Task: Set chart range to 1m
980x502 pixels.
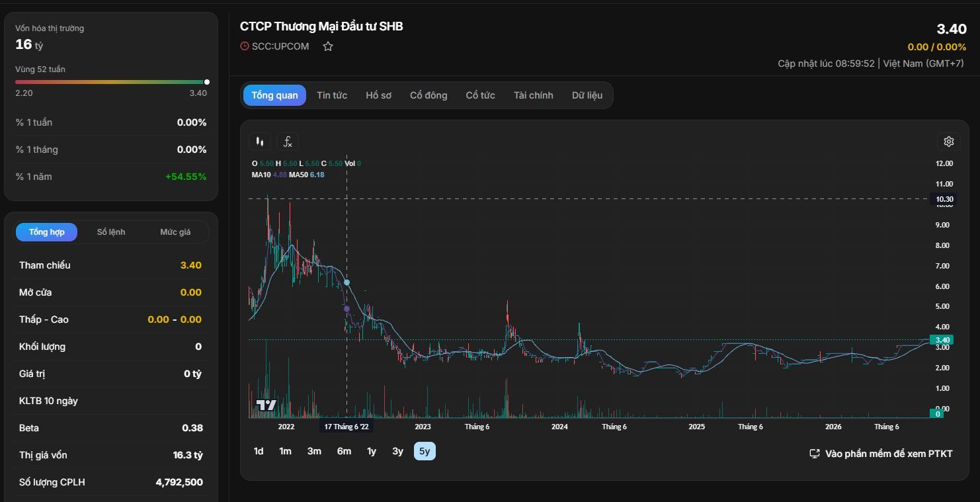Action: 285,451
